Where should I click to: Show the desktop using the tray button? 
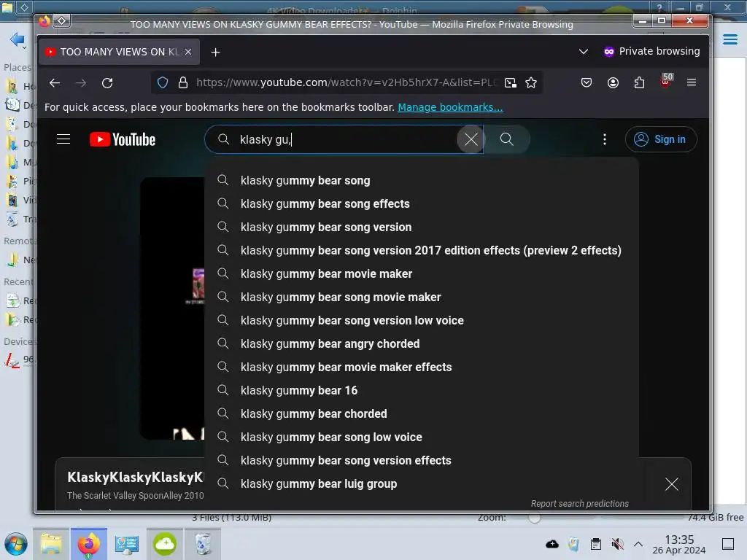728,544
